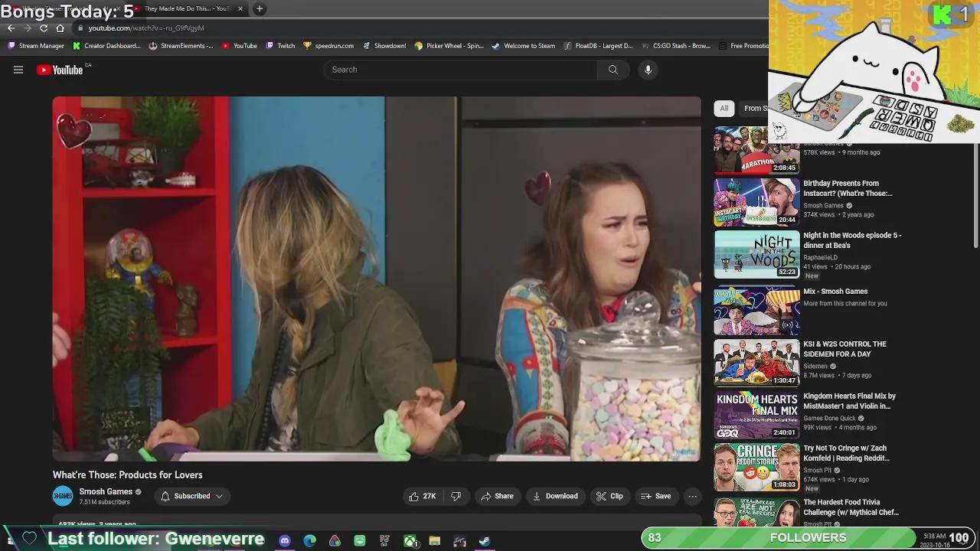Click the Share button
This screenshot has height=551, width=980.
click(497, 496)
